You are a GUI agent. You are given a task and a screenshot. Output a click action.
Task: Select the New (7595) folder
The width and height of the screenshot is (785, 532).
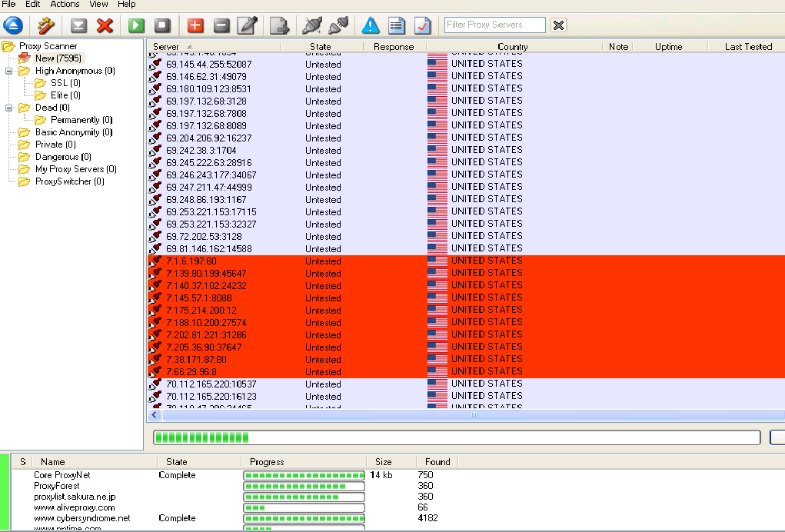(58, 58)
